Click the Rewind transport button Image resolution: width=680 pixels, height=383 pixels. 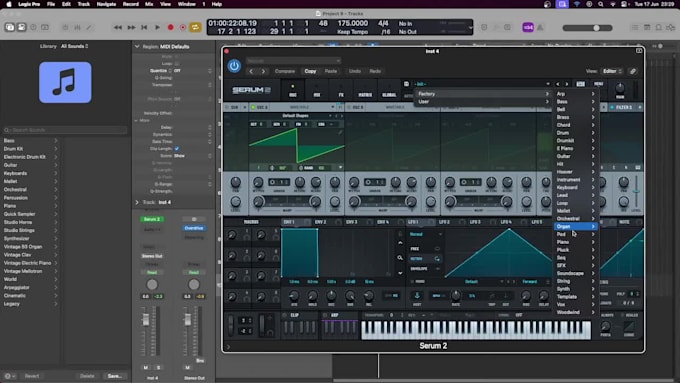[118, 27]
